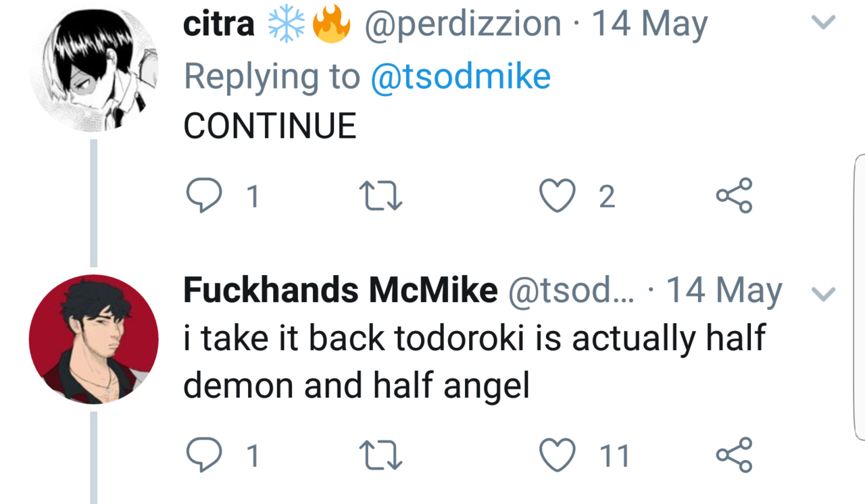Like citra's CONTINUE tweet
Image resolution: width=865 pixels, height=504 pixels.
click(556, 196)
